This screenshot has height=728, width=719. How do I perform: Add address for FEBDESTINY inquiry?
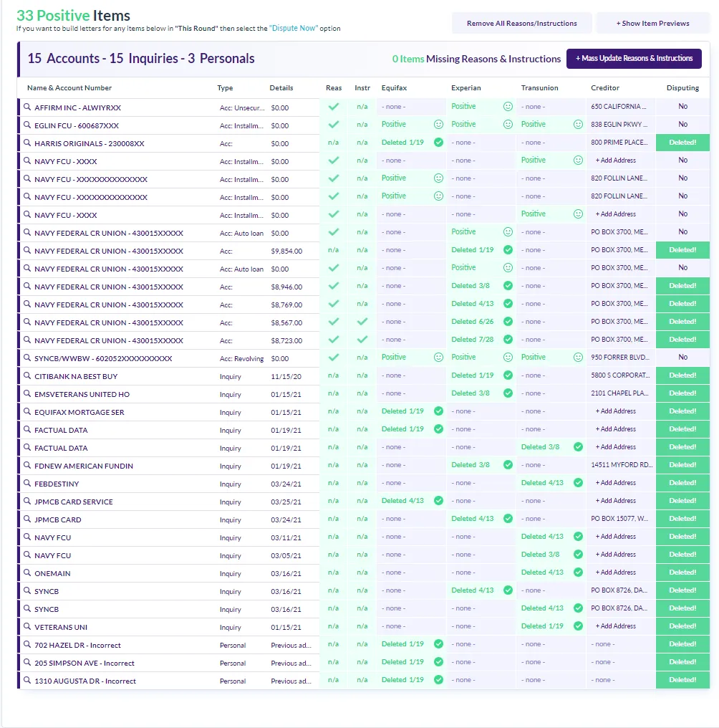tap(616, 483)
